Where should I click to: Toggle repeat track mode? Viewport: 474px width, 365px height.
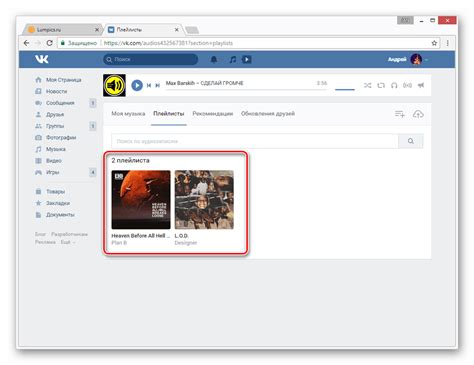click(x=381, y=85)
